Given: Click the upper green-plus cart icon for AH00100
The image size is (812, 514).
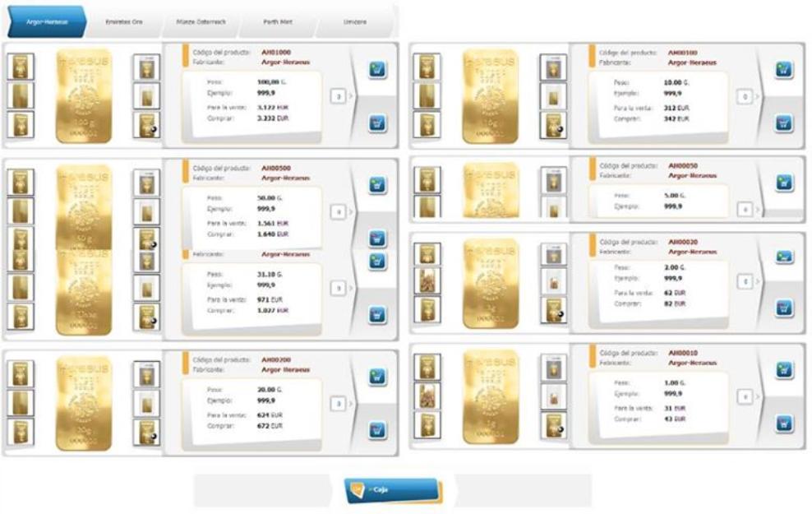Looking at the screenshot, I should (x=784, y=69).
